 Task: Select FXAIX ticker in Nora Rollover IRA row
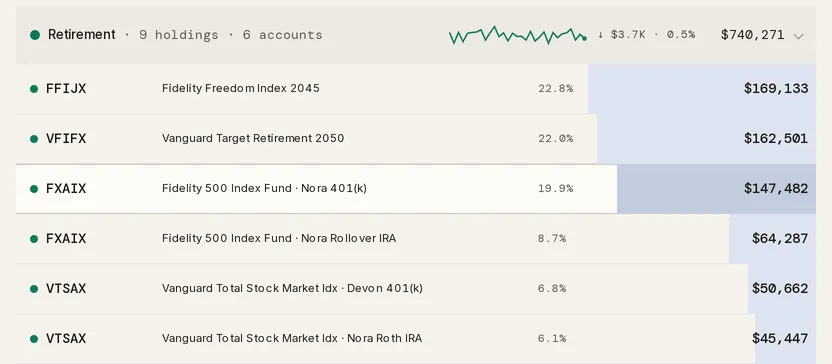pyautogui.click(x=66, y=238)
